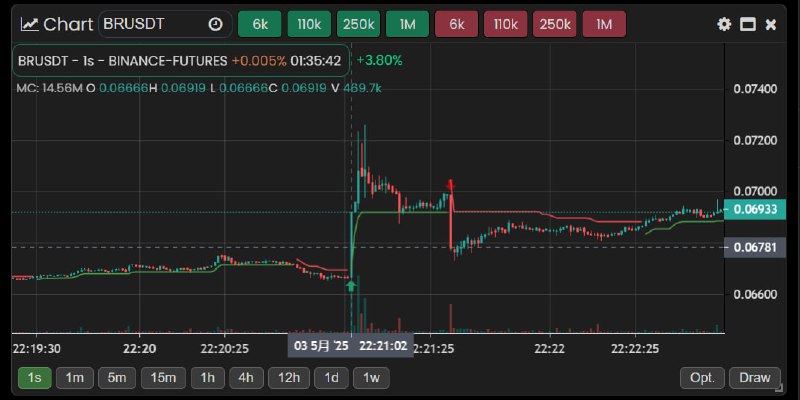
Task: Open the Draw tools button
Action: coord(755,378)
